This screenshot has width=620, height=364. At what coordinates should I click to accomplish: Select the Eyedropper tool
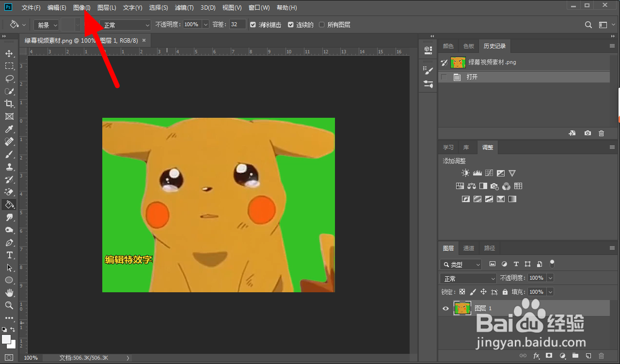point(9,129)
